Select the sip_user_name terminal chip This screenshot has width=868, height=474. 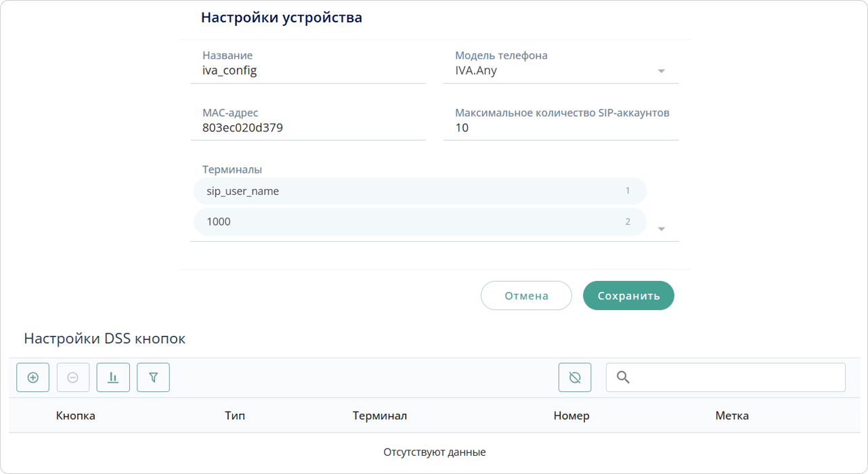pos(419,191)
